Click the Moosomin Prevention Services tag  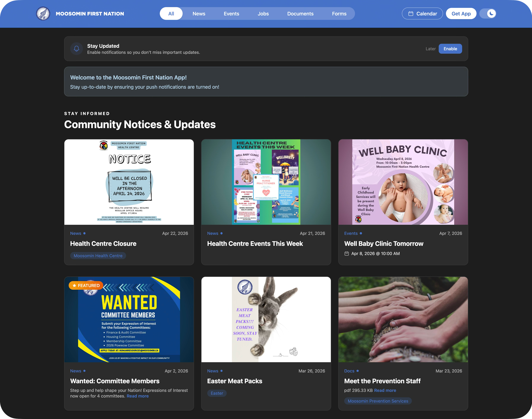pos(378,401)
